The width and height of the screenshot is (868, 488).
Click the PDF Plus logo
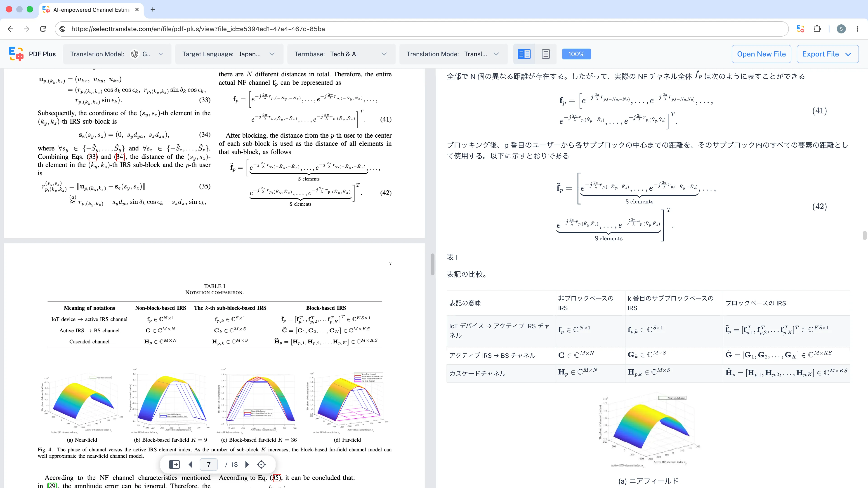tap(16, 54)
